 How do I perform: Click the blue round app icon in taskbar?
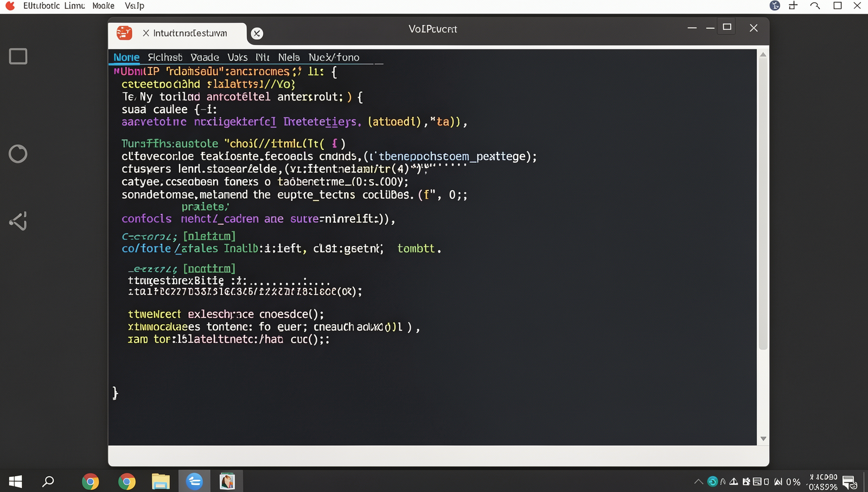coord(194,481)
